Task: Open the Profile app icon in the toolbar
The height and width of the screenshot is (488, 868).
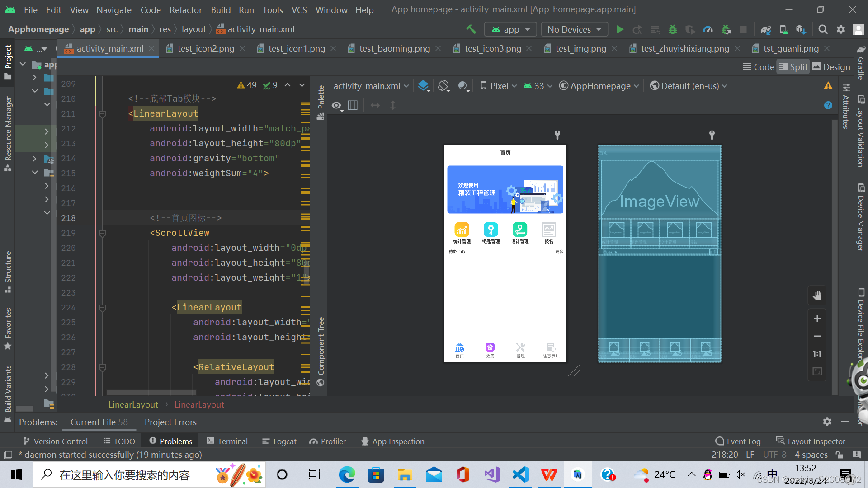Action: pos(708,29)
